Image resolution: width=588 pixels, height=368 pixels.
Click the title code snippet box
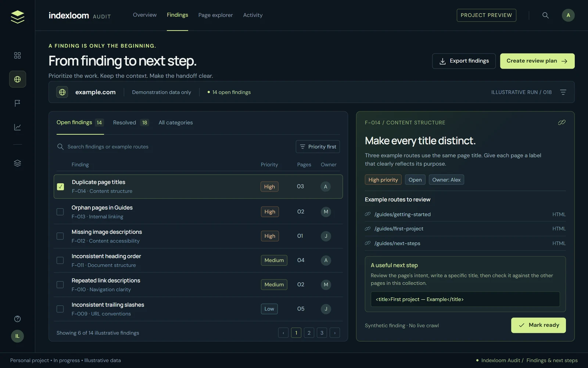[x=465, y=299]
